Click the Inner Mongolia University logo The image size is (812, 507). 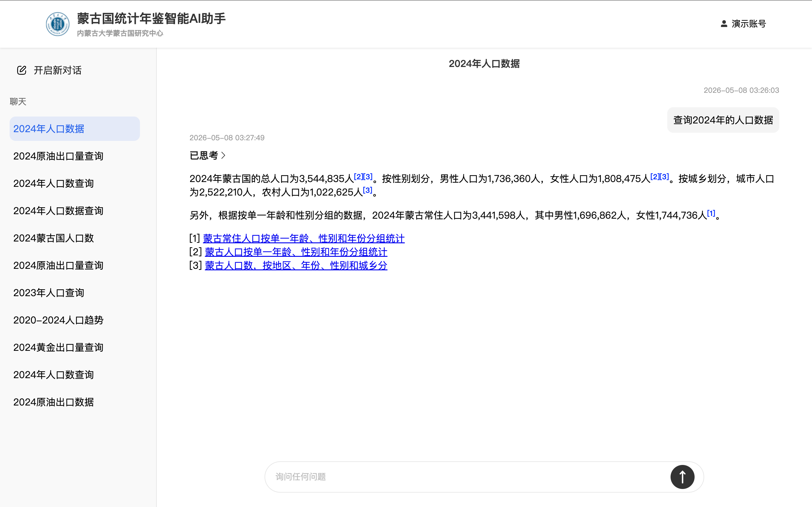58,24
